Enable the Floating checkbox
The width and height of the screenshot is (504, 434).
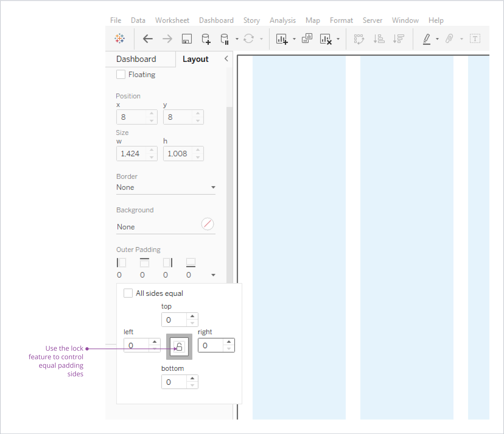click(x=121, y=74)
